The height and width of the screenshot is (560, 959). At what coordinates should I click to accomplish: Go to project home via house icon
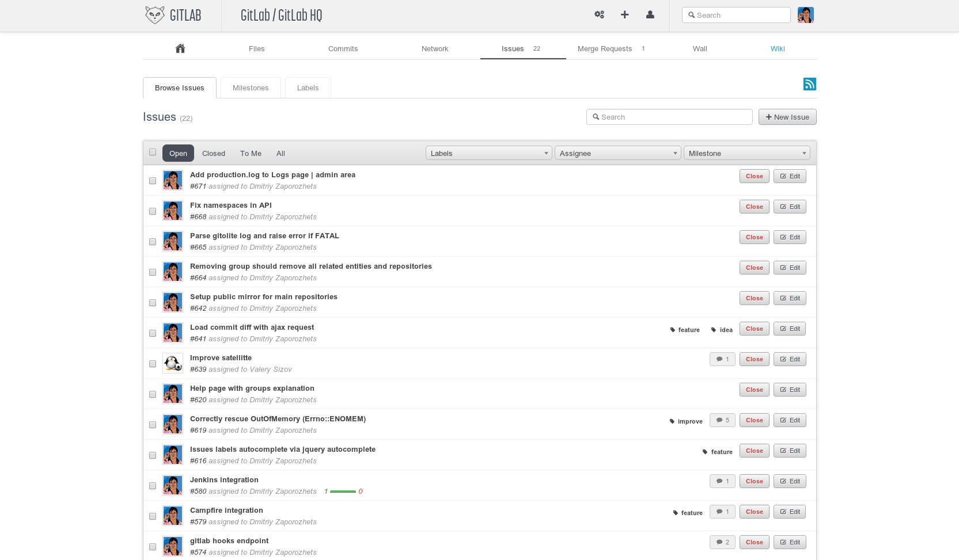click(180, 48)
